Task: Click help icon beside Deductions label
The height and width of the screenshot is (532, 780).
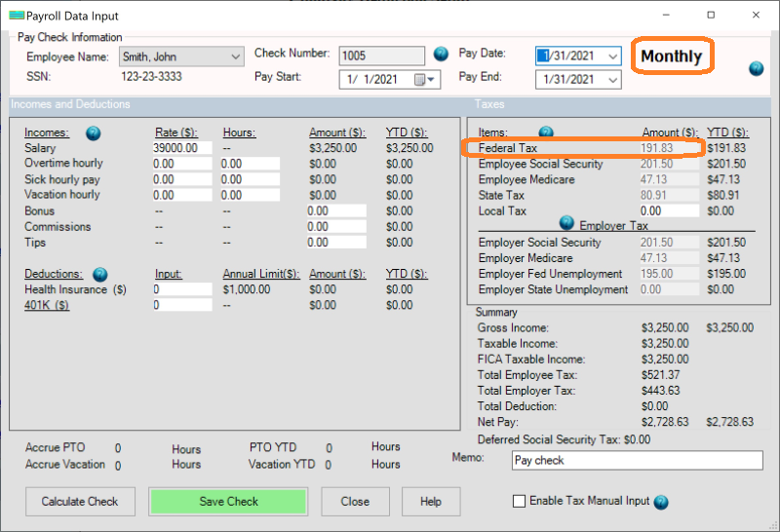Action: coord(99,275)
